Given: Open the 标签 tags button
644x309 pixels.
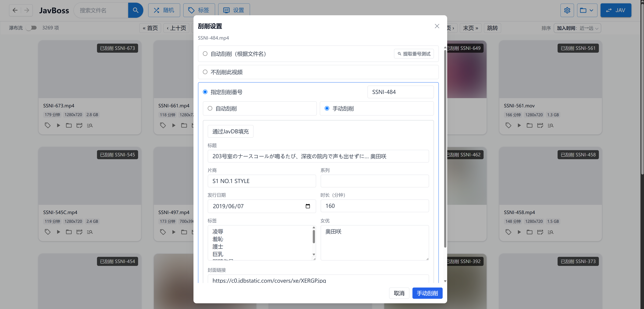Looking at the screenshot, I should point(199,10).
